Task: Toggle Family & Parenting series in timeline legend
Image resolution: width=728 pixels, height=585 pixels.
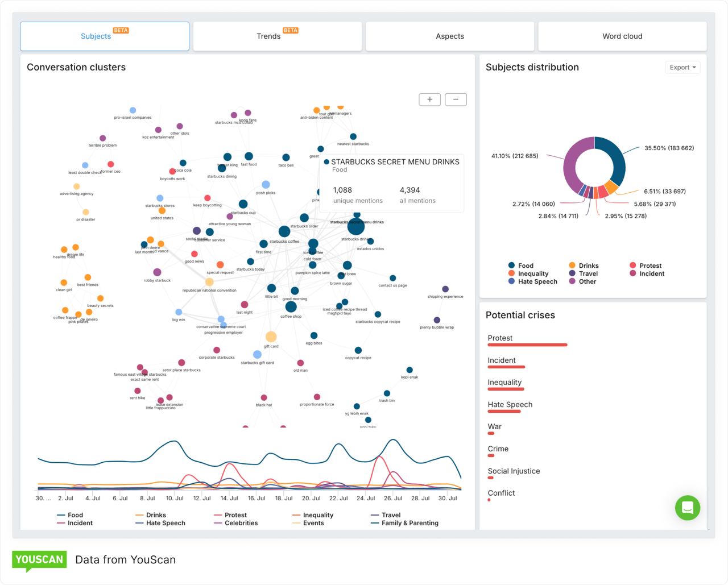Action: pyautogui.click(x=404, y=523)
